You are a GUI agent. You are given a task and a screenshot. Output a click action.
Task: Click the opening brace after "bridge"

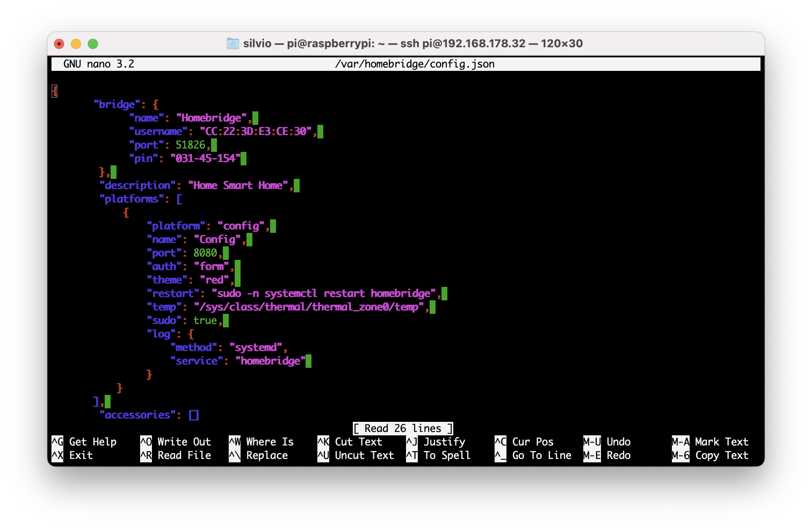coord(156,105)
